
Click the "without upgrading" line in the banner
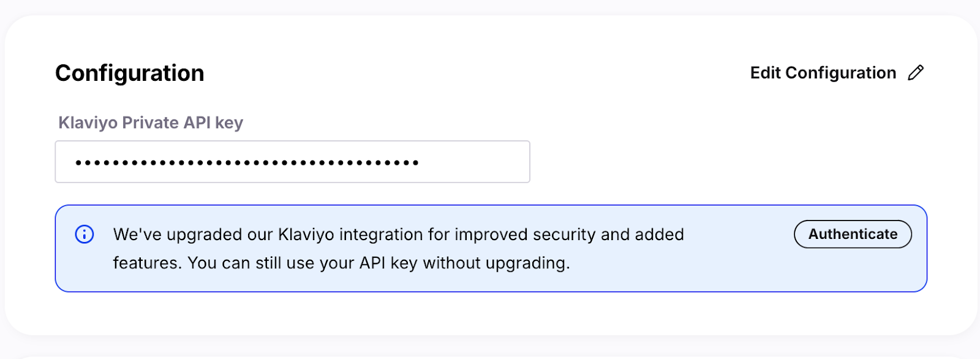coord(496,263)
